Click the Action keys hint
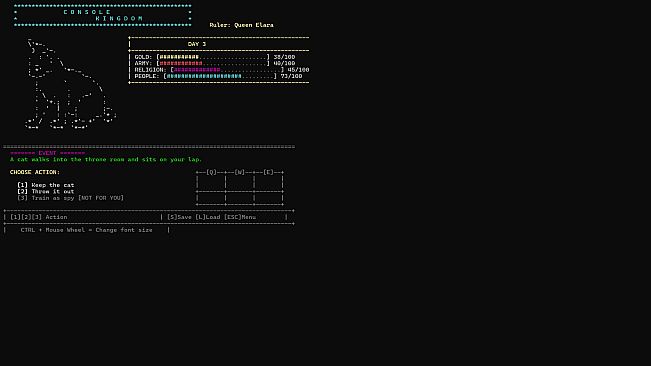The image size is (651, 366). click(x=39, y=217)
